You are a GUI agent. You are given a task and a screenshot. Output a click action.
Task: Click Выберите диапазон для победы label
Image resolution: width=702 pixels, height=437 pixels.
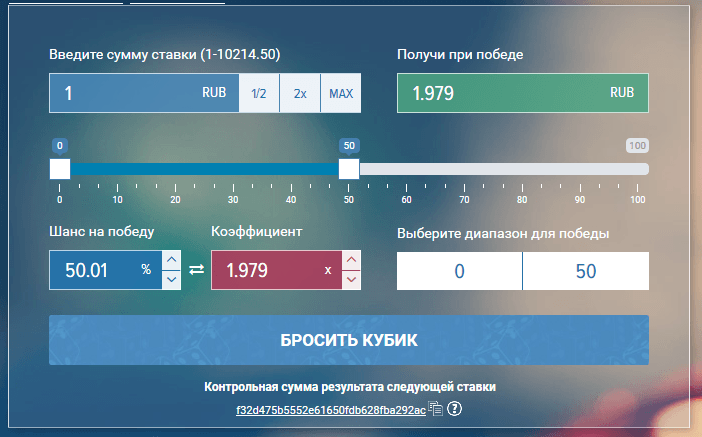pos(503,233)
